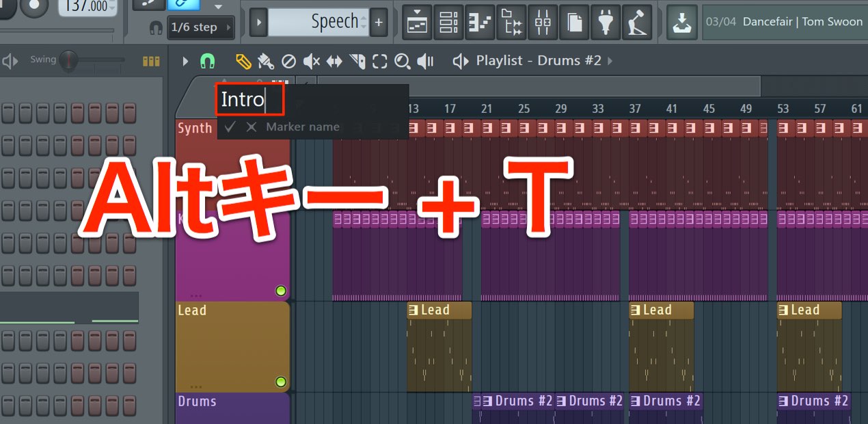
Task: Open the tempo tapper icon
Action: [637, 23]
